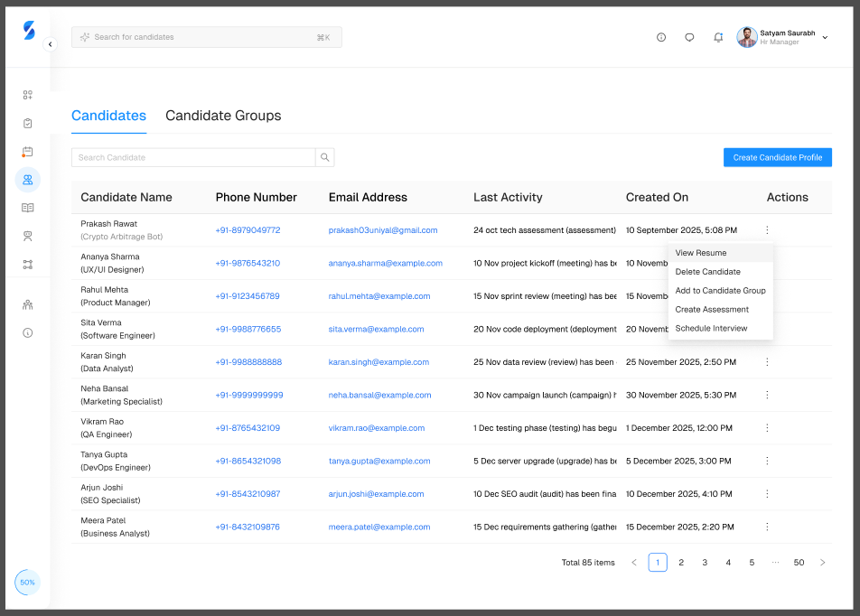
Task: Collapse the sidebar with the chevron toggle
Action: click(50, 44)
